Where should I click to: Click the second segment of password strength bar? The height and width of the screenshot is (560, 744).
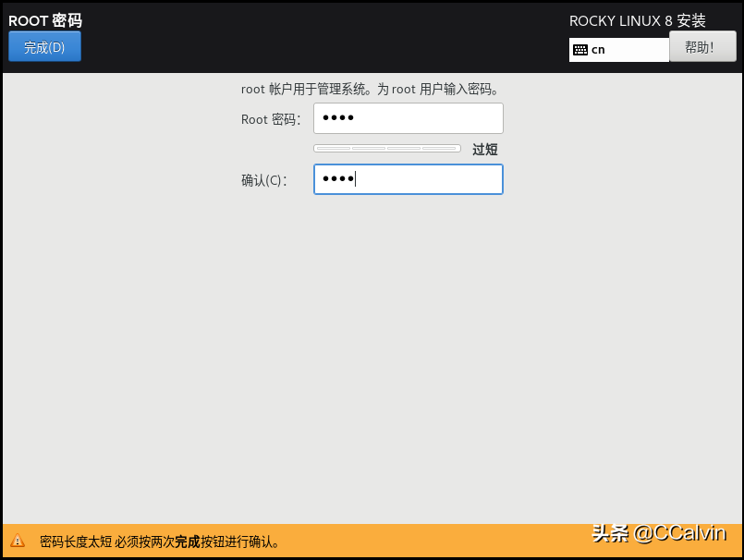pos(369,149)
